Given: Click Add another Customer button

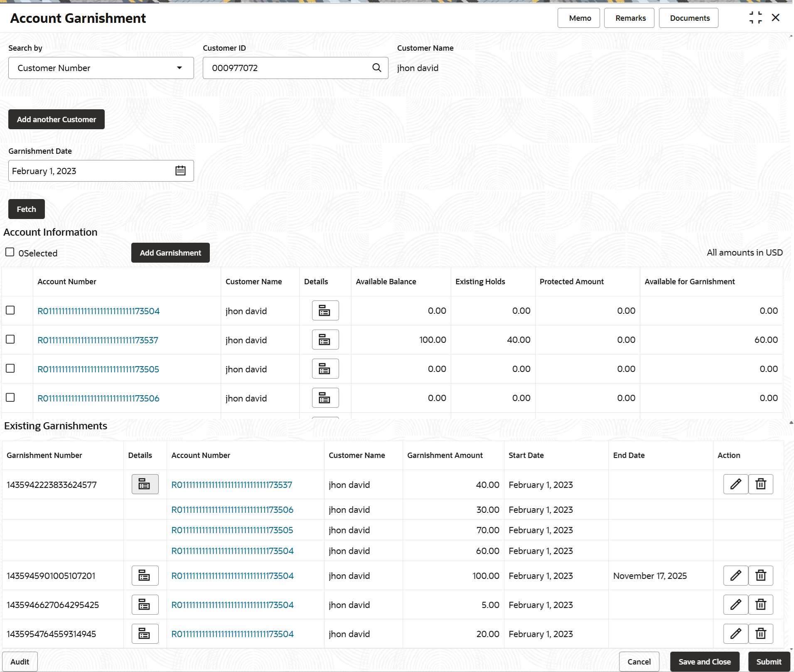Looking at the screenshot, I should point(57,119).
